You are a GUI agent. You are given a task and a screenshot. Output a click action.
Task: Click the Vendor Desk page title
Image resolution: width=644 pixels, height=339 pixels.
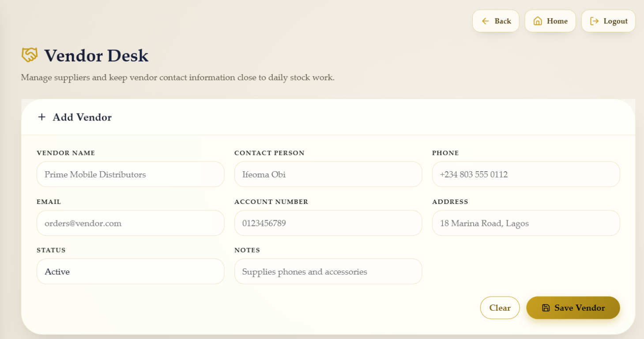(96, 56)
